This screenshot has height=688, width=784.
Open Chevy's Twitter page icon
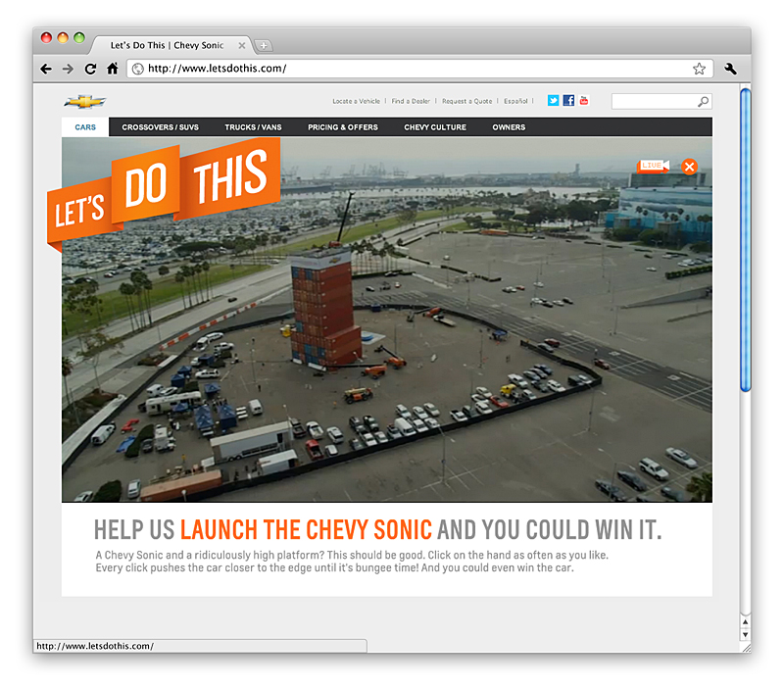point(553,101)
